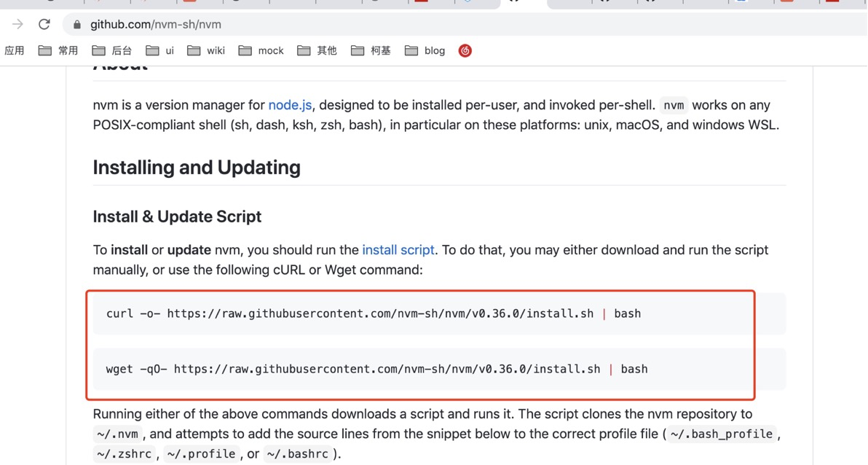Open the mock bookmark folder
The image size is (868, 465).
pyautogui.click(x=261, y=50)
